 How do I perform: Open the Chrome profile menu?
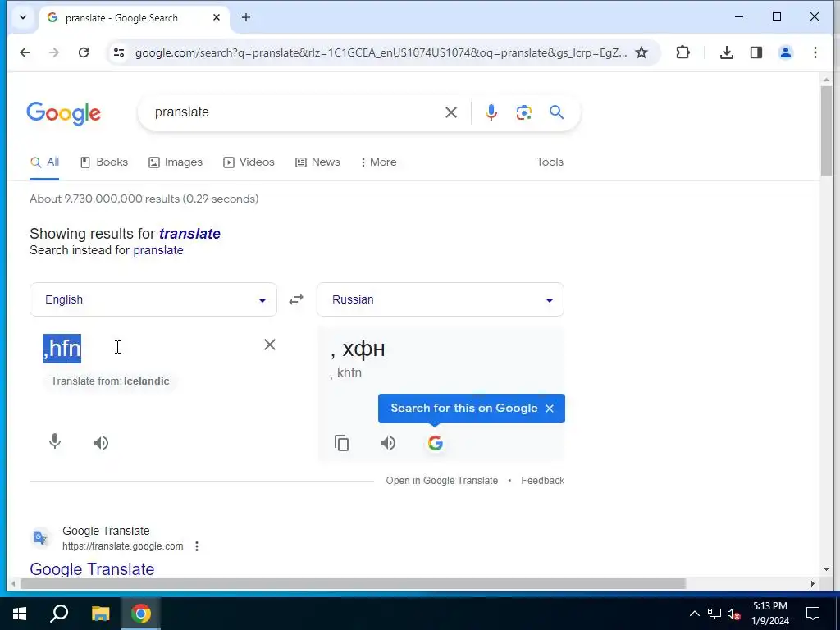point(785,52)
